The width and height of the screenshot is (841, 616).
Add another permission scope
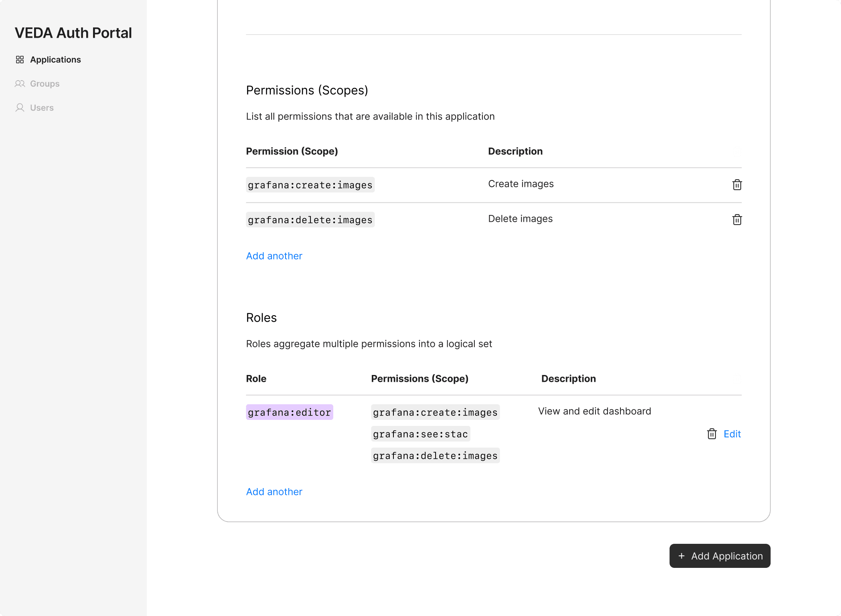coord(274,256)
